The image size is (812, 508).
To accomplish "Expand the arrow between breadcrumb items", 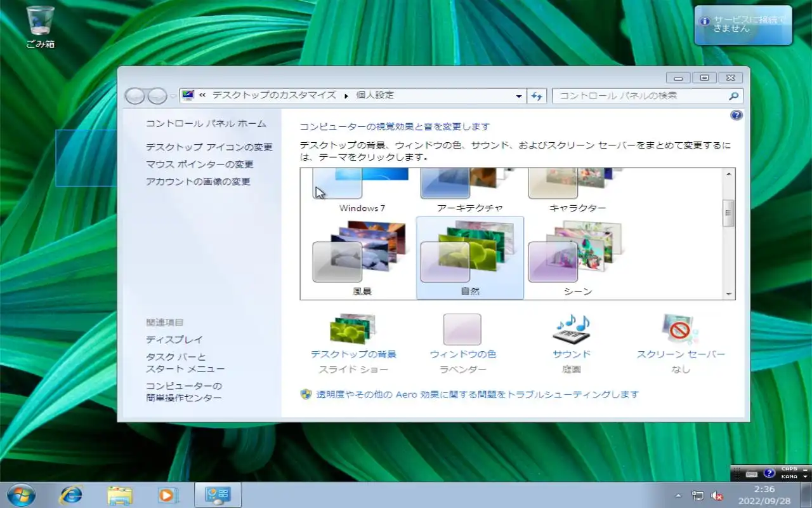I will 346,96.
